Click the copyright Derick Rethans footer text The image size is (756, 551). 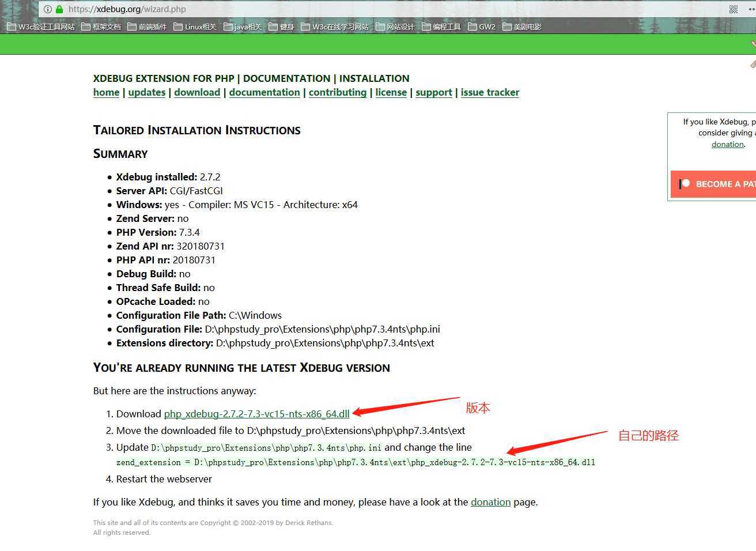[x=213, y=523]
